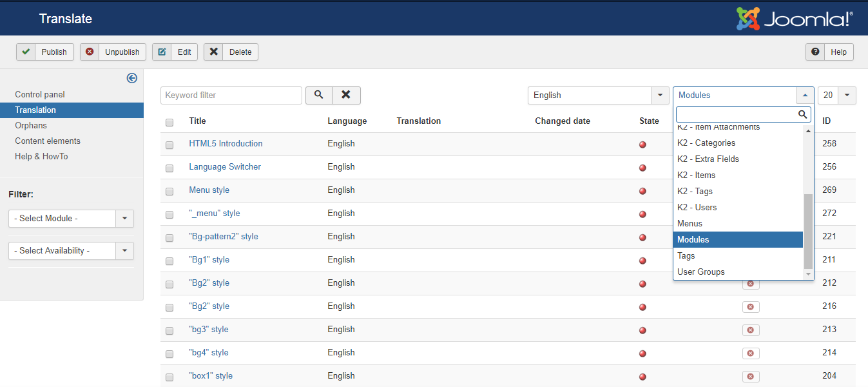Click the dropdown list scrollbar thumb
868x387 pixels.
point(808,231)
